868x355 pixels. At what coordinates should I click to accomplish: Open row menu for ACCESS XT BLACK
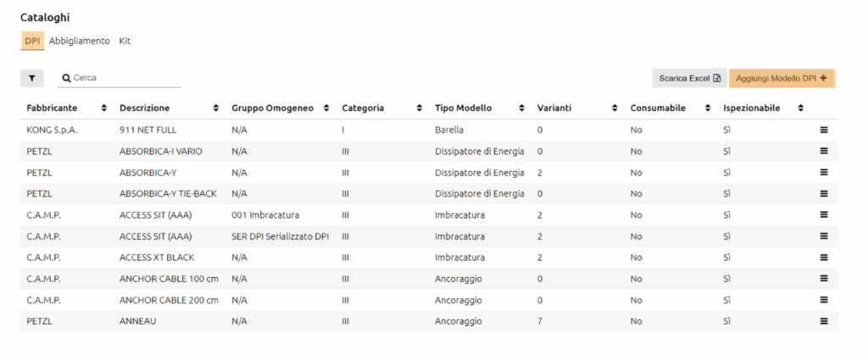(823, 258)
